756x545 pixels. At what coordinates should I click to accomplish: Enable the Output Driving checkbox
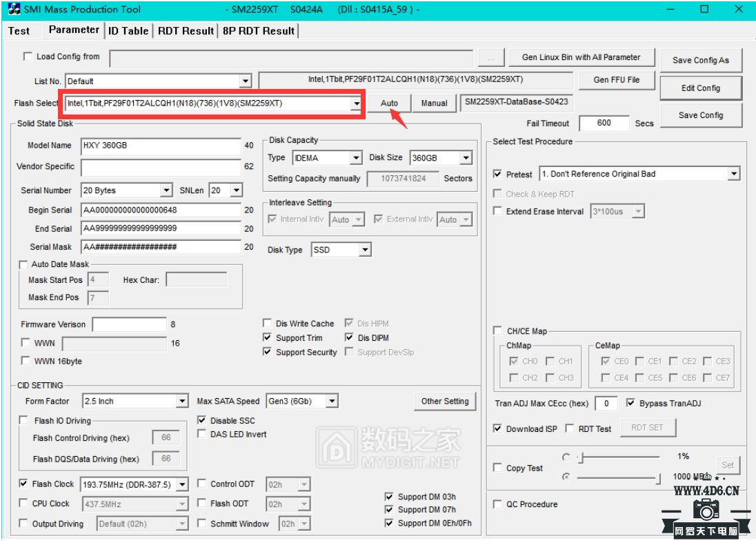pos(23,524)
